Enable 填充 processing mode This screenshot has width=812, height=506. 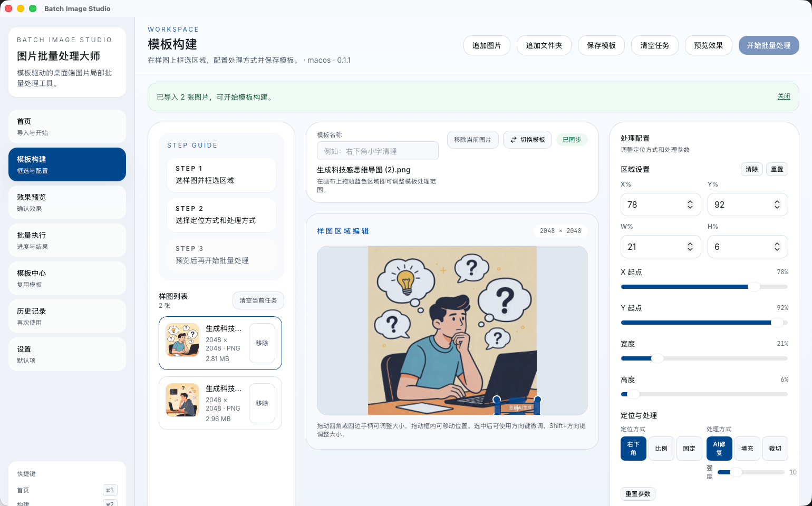(x=747, y=449)
